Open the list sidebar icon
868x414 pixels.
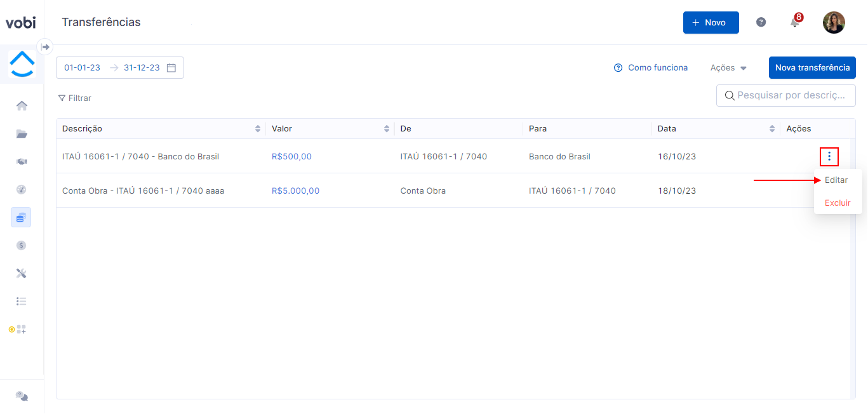click(22, 301)
